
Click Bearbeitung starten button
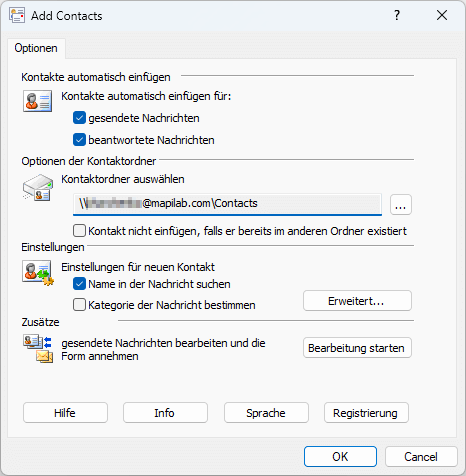(x=357, y=348)
